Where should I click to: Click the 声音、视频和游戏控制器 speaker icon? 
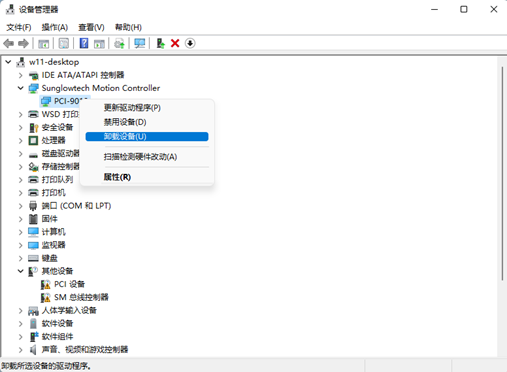(x=33, y=350)
